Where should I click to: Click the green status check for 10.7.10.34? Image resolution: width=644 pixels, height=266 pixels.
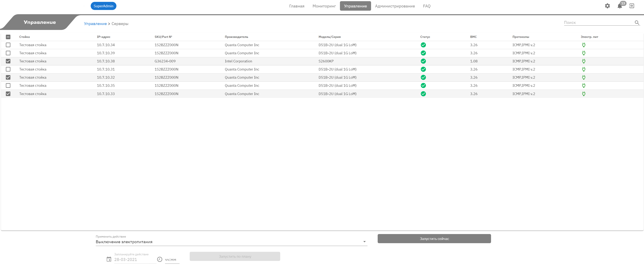[x=423, y=45]
